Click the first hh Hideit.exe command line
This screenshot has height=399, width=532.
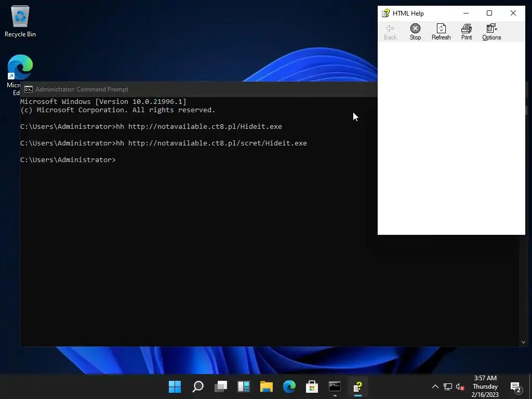tap(151, 127)
